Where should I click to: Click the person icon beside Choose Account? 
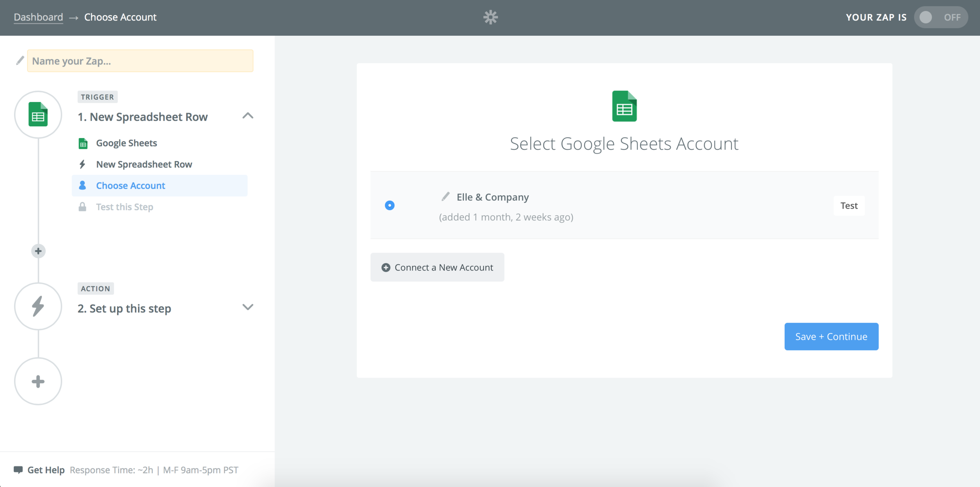pyautogui.click(x=82, y=185)
